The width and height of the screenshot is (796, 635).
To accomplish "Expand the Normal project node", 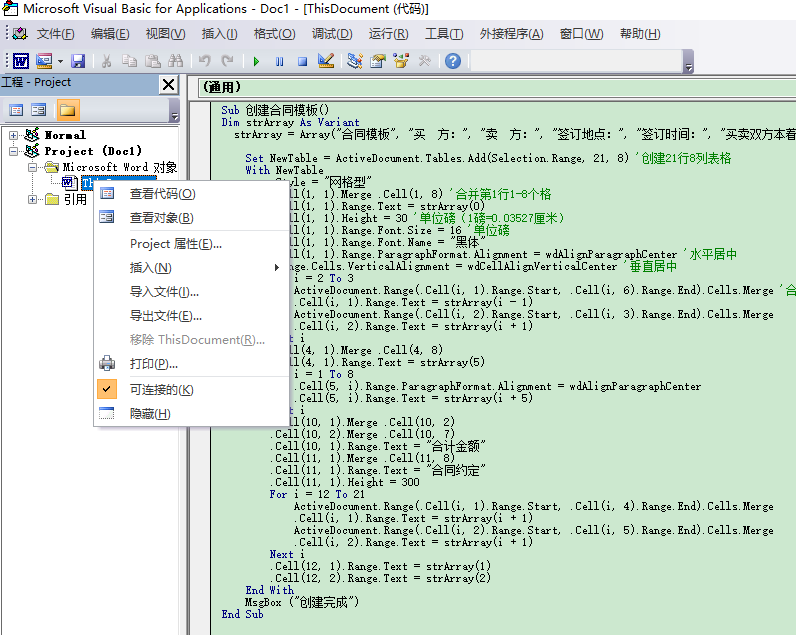I will [x=14, y=136].
